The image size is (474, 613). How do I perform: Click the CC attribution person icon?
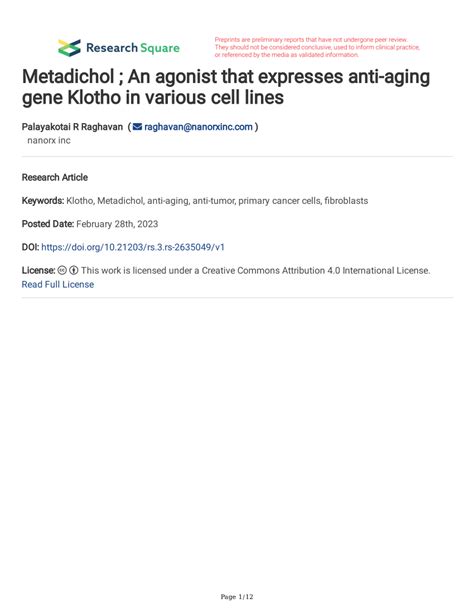coord(74,270)
